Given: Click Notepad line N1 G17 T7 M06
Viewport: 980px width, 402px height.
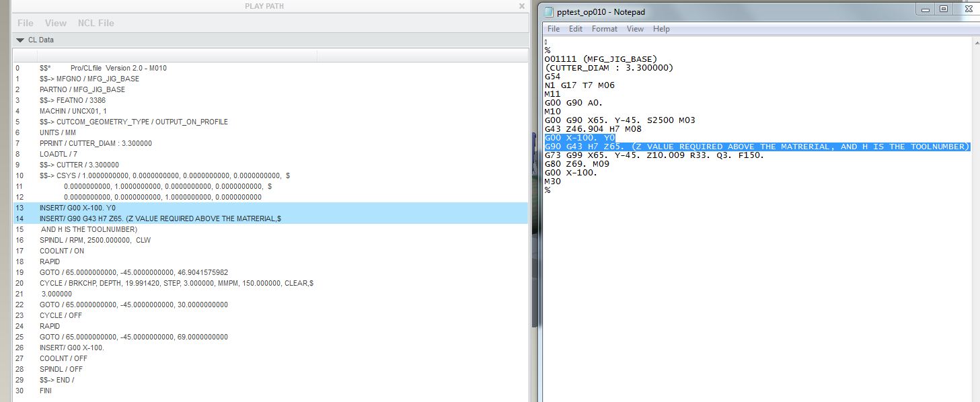Looking at the screenshot, I should point(580,85).
